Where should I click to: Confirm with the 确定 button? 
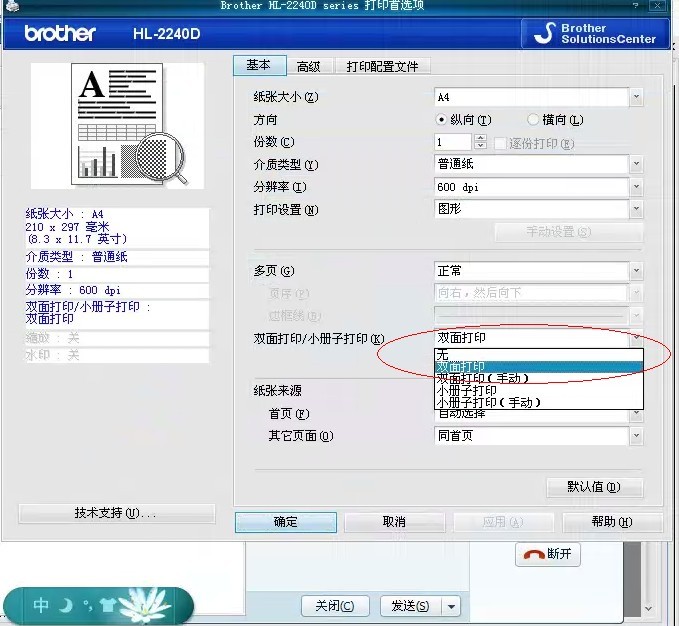pyautogui.click(x=286, y=522)
